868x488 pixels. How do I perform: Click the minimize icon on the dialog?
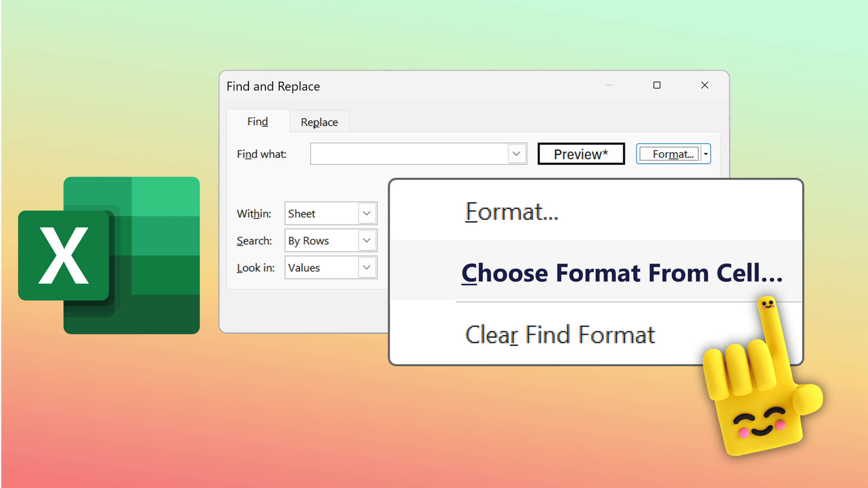click(x=610, y=86)
